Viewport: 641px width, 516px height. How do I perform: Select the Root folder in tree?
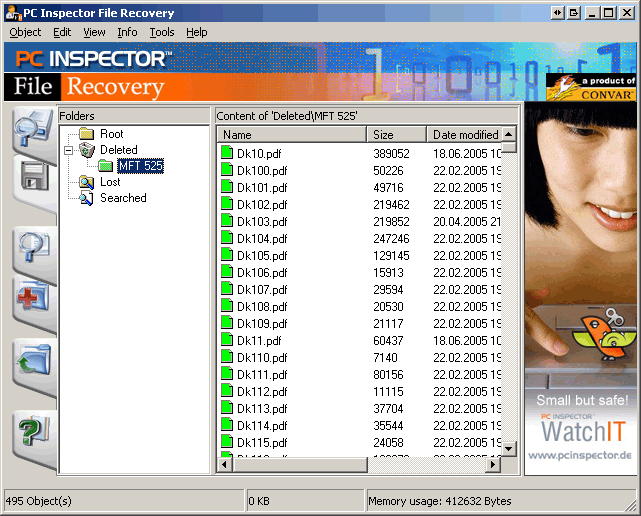[x=112, y=134]
